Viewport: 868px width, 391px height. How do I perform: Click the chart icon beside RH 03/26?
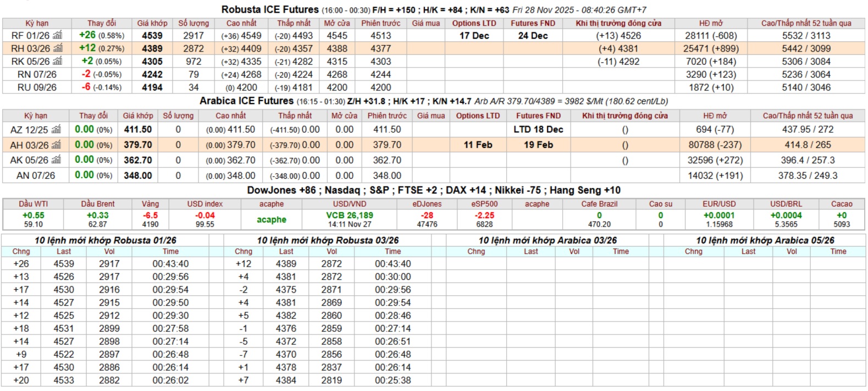(x=58, y=48)
